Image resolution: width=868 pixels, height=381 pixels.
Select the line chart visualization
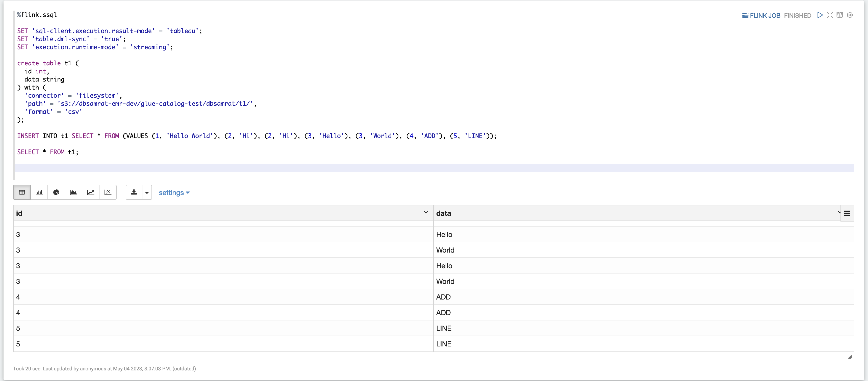(91, 192)
